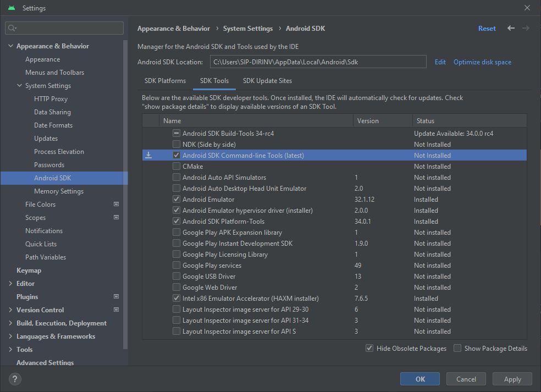This screenshot has height=392, width=541.
Task: Expand Build, Execution, Deployment section
Action: (10, 323)
